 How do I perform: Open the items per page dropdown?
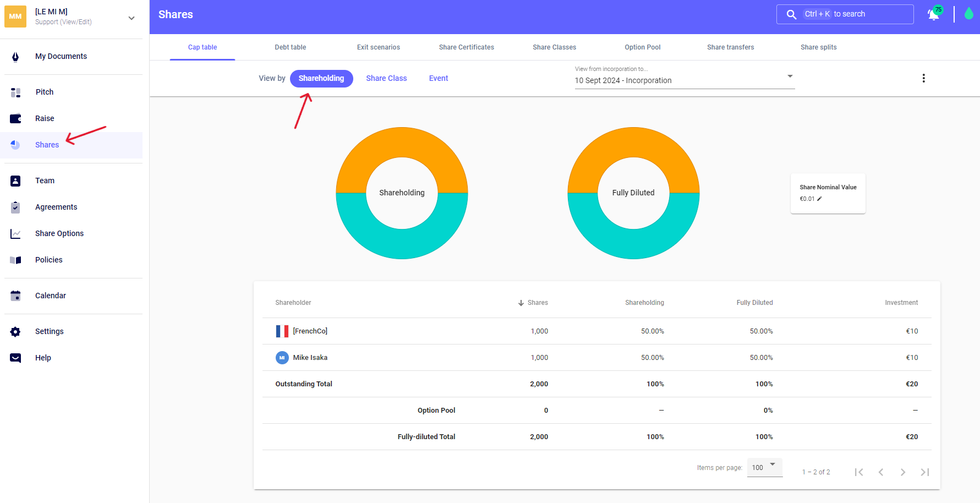764,467
